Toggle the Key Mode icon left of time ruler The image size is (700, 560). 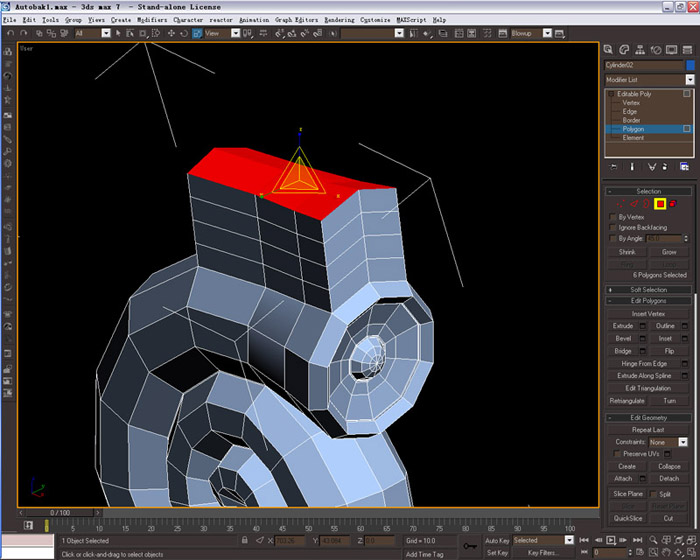28,526
